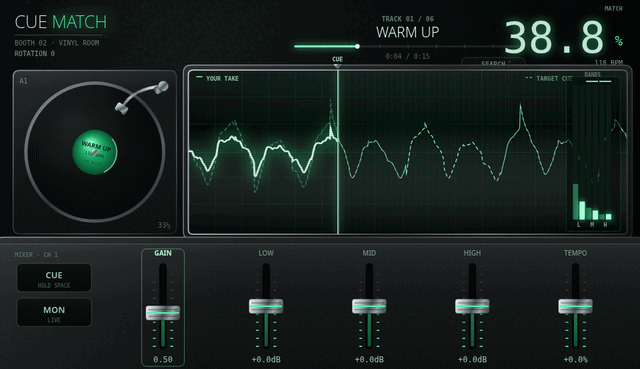Click the A1 side label on the deck
This screenshot has width=640, height=369.
(x=23, y=81)
